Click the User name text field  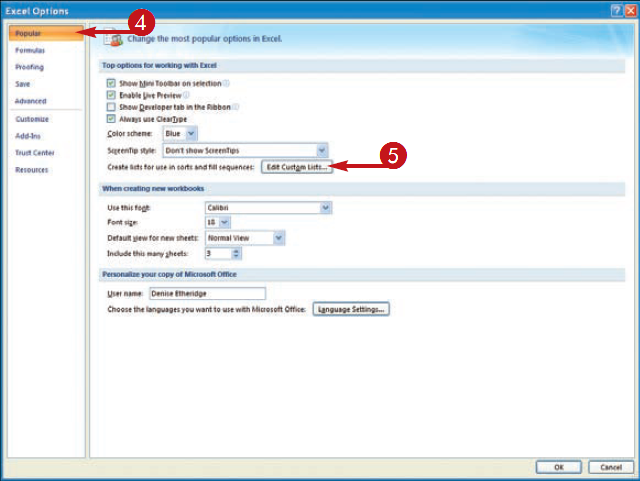pyautogui.click(x=207, y=294)
